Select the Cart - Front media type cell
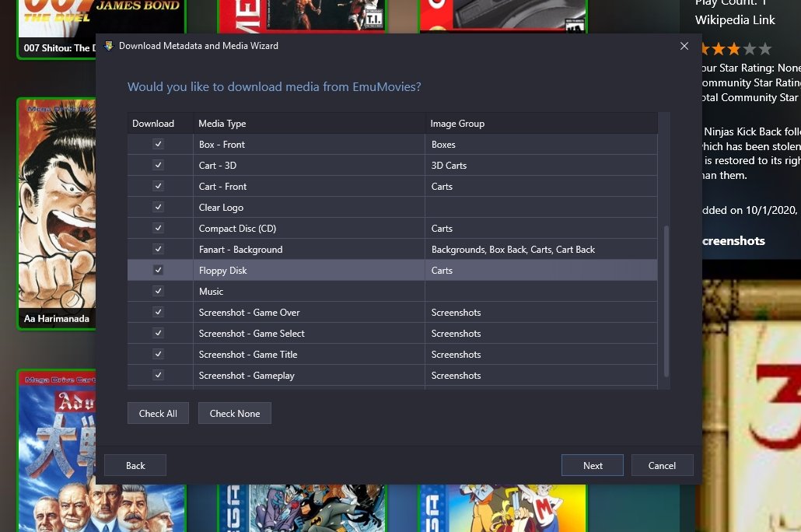 tap(309, 186)
